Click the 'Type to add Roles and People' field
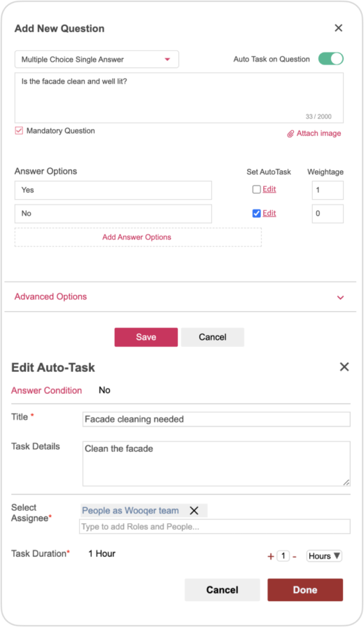 [215, 527]
